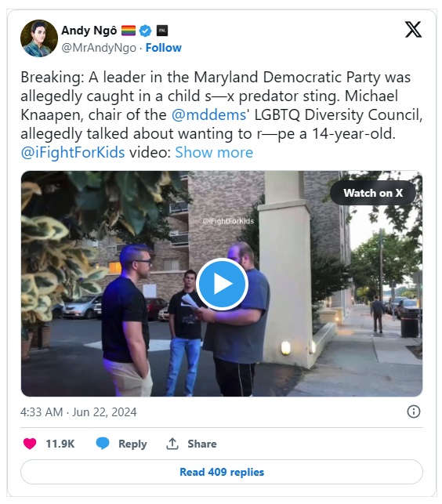
Task: Click the black affiliate badge icon
Action: [162, 31]
